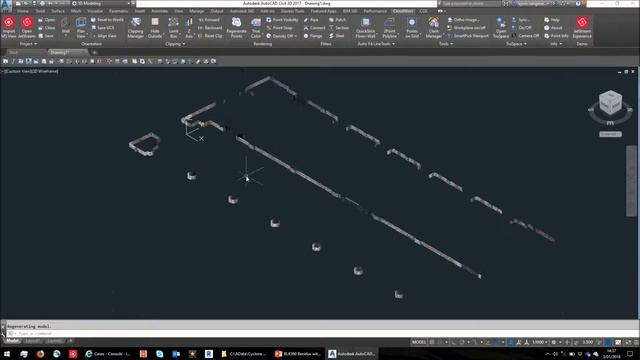Click the Reset Clip button
Viewport: 640px width, 360px height.
210,36
